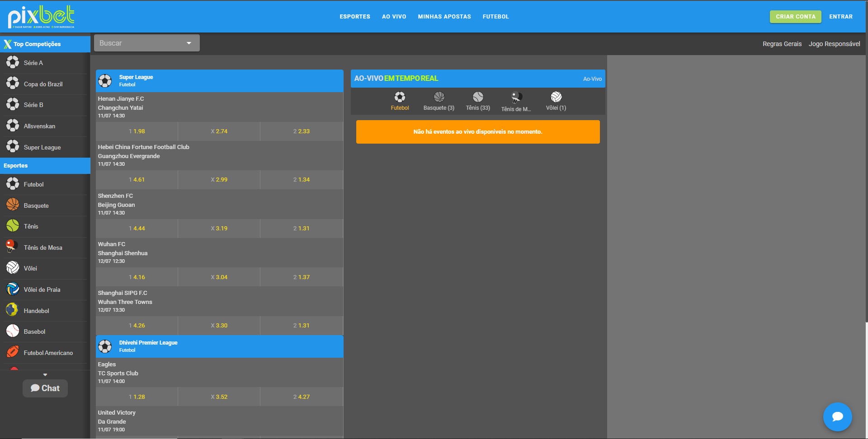Select live Tênis (33) icon
This screenshot has width=868, height=439.
point(478,97)
